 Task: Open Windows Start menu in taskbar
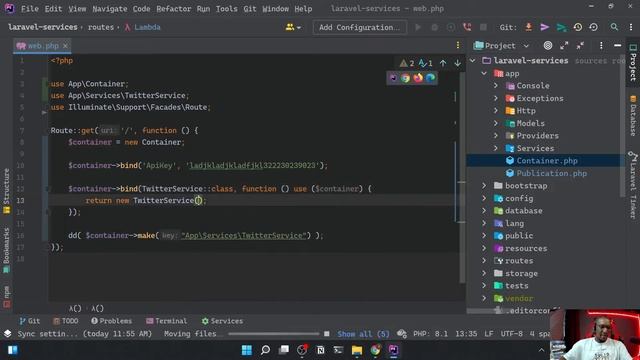(247, 350)
